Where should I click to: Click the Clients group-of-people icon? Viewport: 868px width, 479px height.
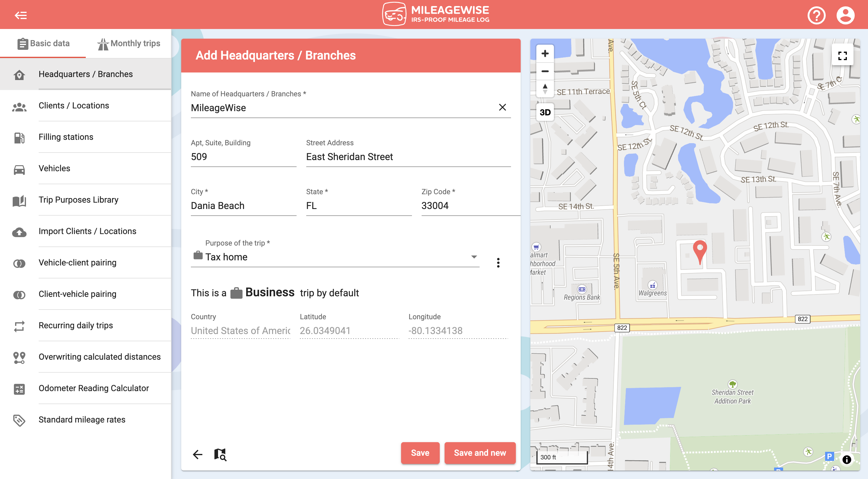pyautogui.click(x=19, y=107)
